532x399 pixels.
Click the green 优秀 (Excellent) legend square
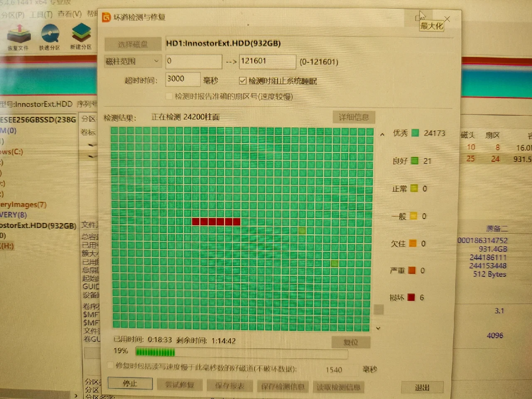point(415,133)
